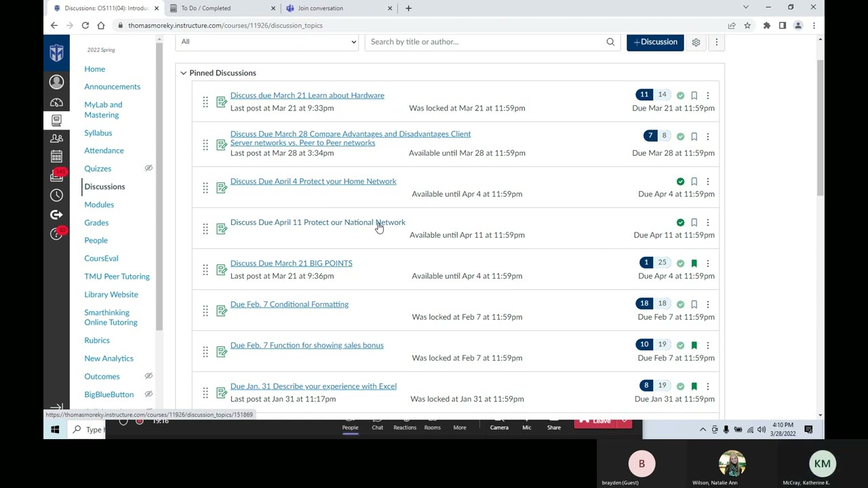Open People in course navigation
Image resolution: width=868 pixels, height=488 pixels.
click(96, 241)
